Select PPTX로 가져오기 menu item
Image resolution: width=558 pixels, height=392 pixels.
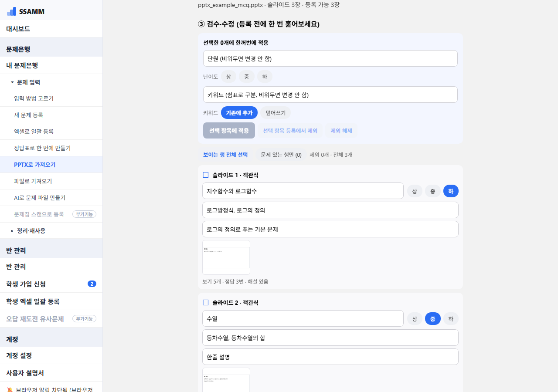click(51, 165)
